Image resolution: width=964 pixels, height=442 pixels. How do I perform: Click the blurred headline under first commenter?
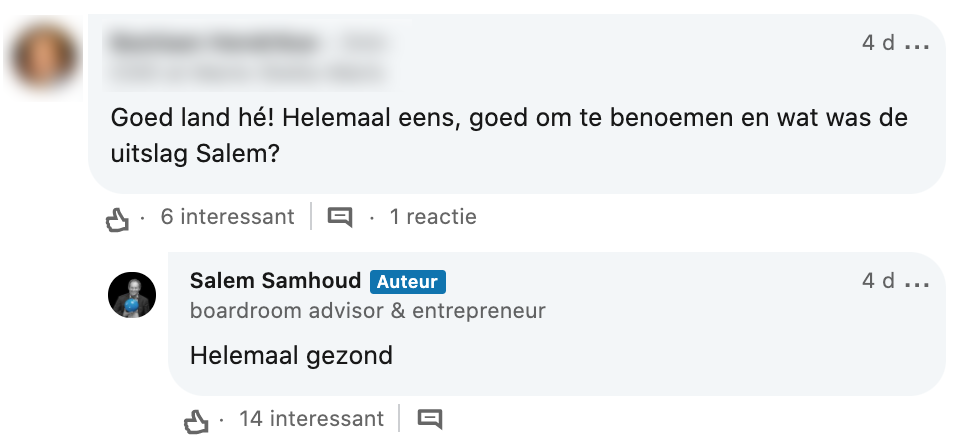[245, 72]
